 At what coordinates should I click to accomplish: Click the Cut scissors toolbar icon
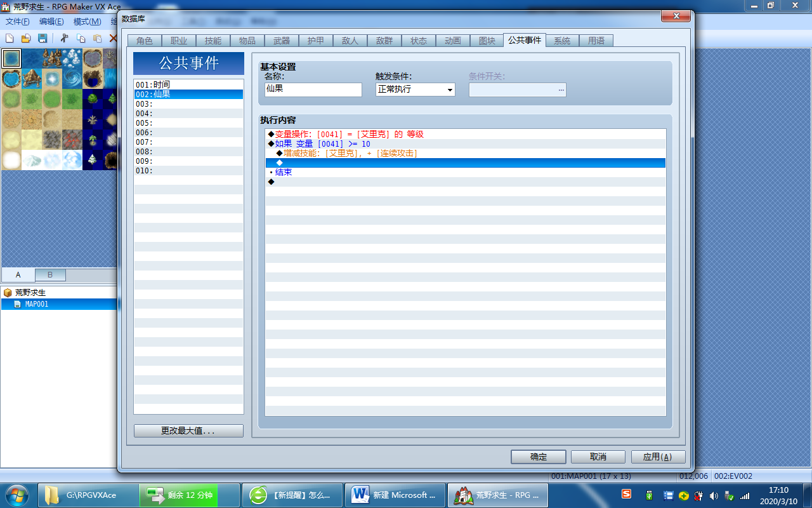64,38
